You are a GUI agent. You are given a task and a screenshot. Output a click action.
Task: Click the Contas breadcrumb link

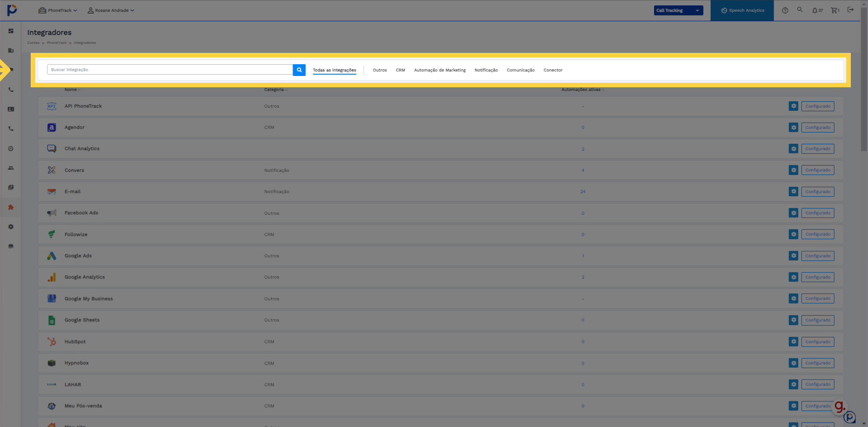(33, 43)
